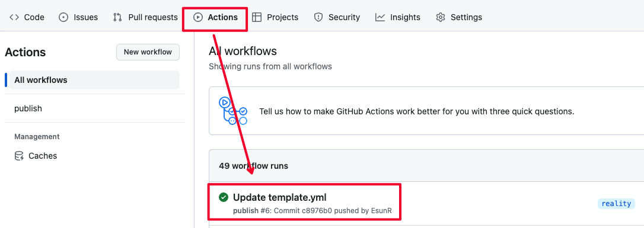Click the Pull requests branch icon
Viewport: 644px width, 228px height.
(x=117, y=17)
